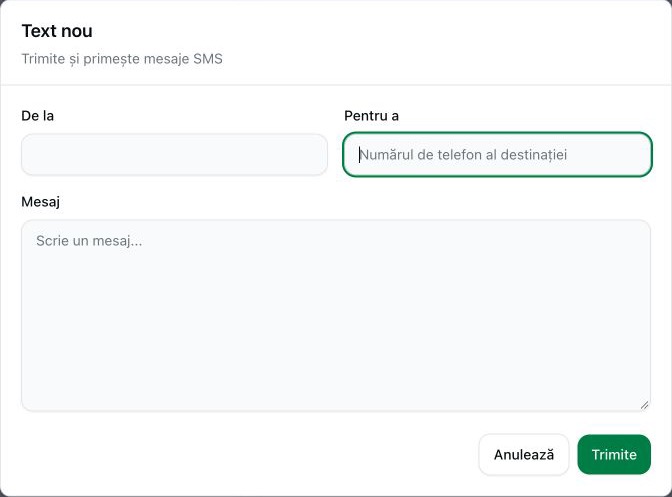Click the 'Text nou' dialog title
This screenshot has width=672, height=497.
pos(57,31)
